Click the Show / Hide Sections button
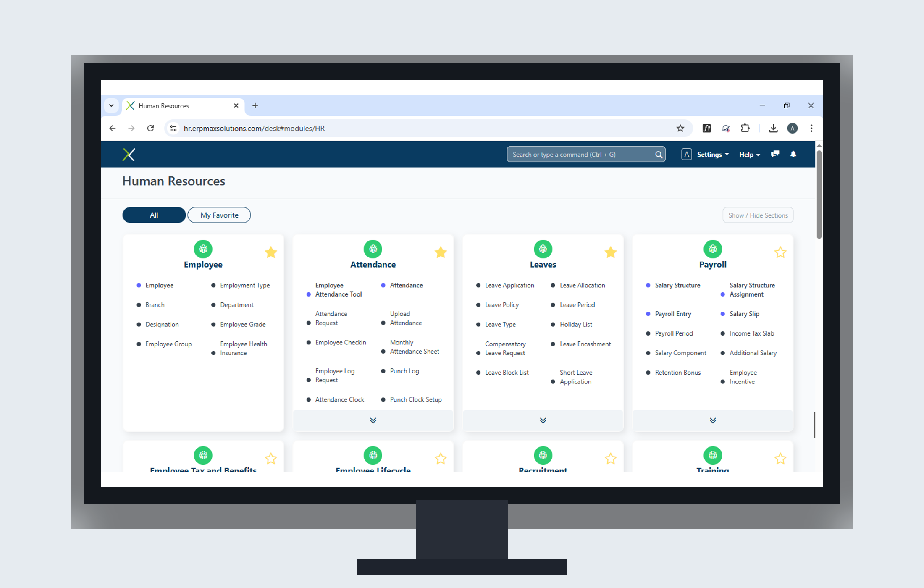 (x=758, y=215)
